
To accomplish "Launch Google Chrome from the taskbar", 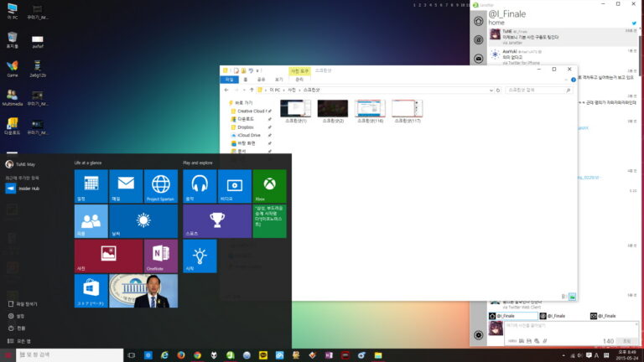I will point(197,355).
